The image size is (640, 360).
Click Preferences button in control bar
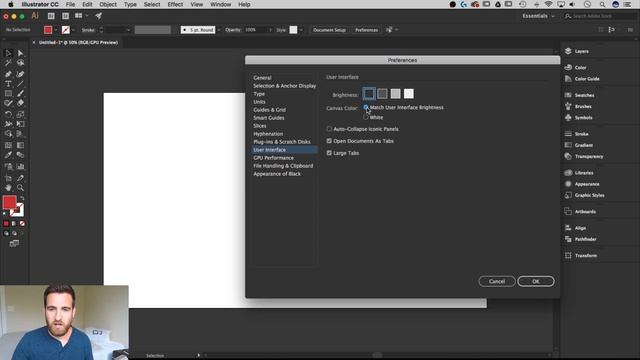[366, 30]
